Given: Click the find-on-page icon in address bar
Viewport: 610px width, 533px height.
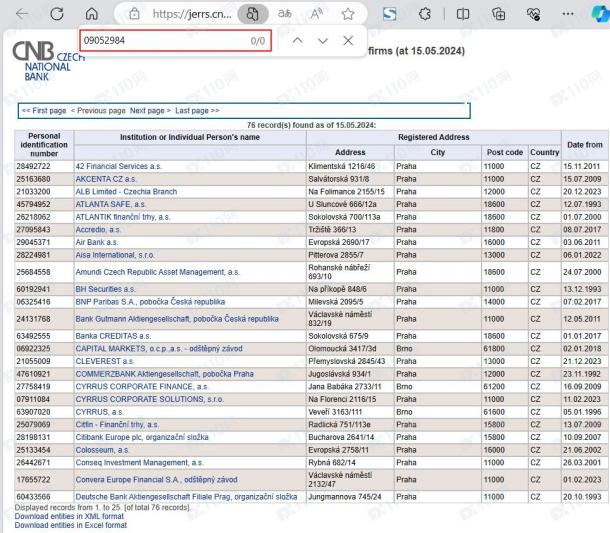Looking at the screenshot, I should click(252, 14).
